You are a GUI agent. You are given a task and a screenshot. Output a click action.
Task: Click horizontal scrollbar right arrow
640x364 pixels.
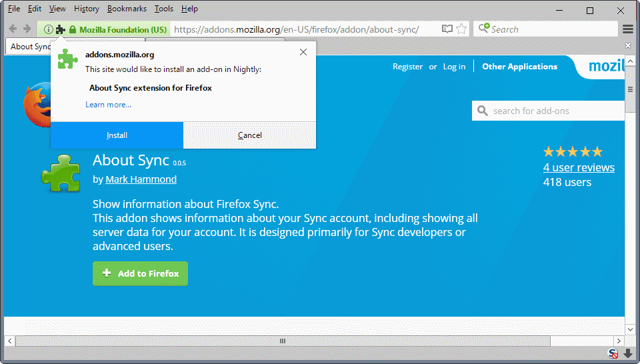(x=619, y=341)
